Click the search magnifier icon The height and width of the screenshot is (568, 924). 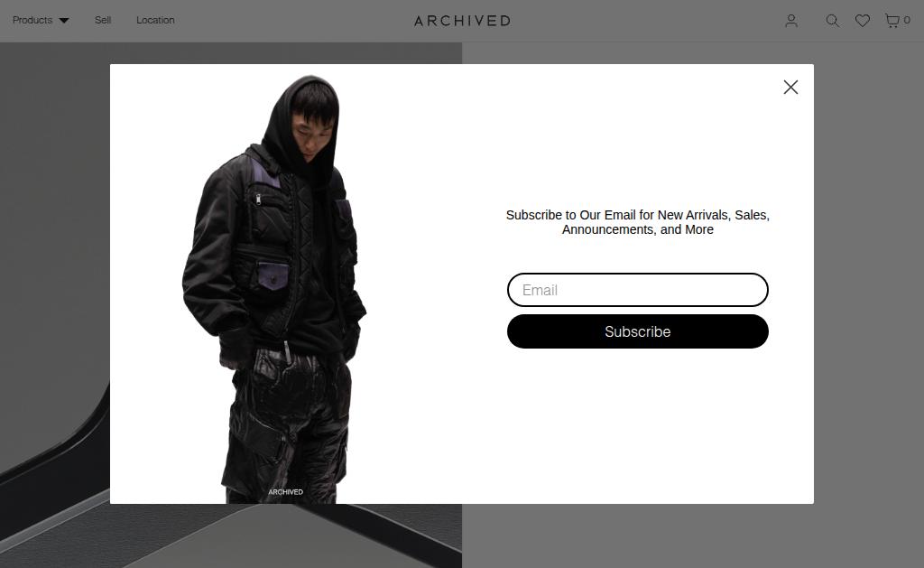832,22
